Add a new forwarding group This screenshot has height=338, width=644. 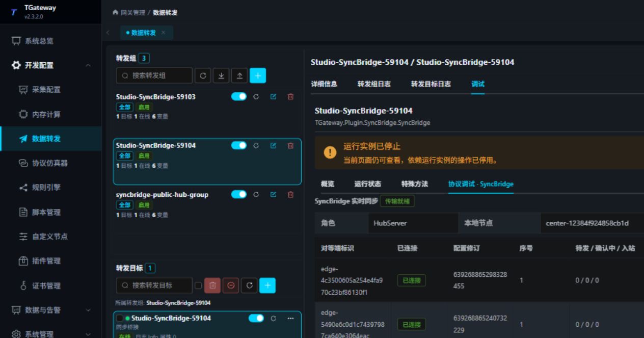(258, 75)
